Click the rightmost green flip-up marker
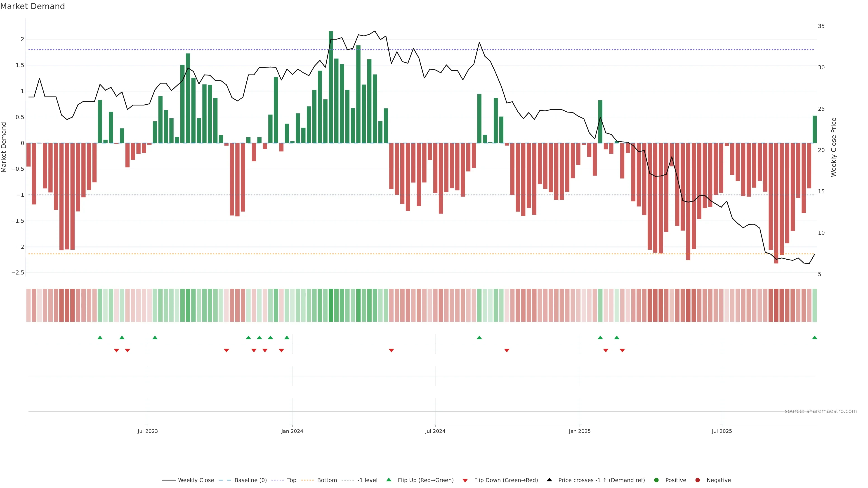 coord(814,338)
